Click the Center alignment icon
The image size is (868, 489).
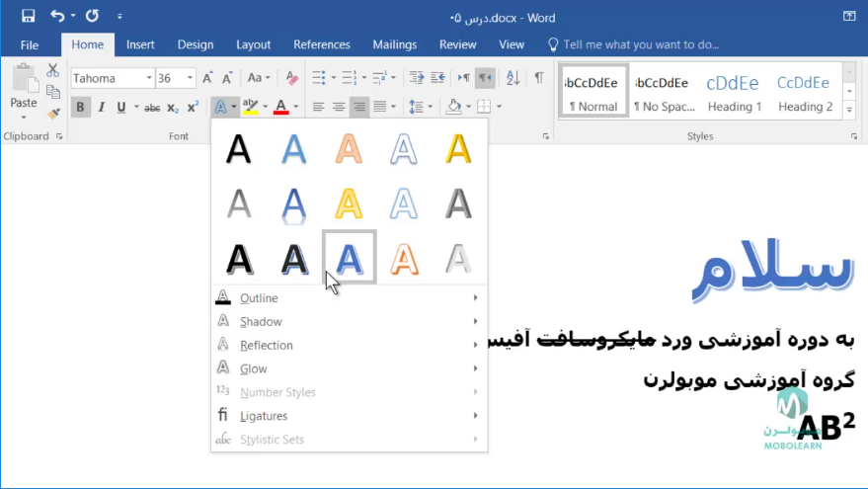(x=339, y=107)
